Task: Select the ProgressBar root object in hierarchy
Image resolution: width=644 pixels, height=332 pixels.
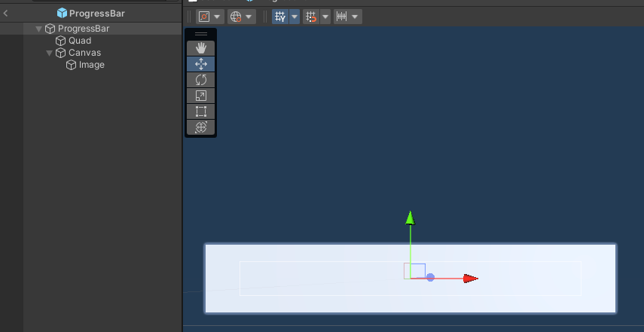Action: click(84, 29)
